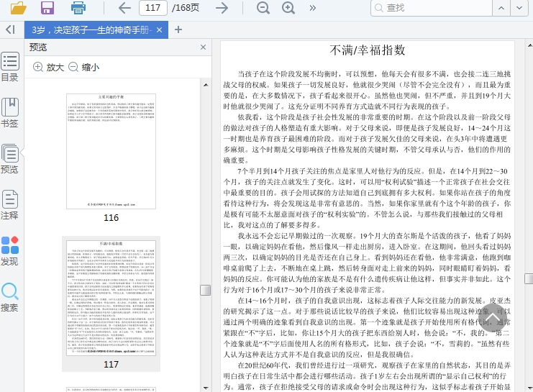
Task: Save the document using floppy disk icon
Action: tap(47, 7)
